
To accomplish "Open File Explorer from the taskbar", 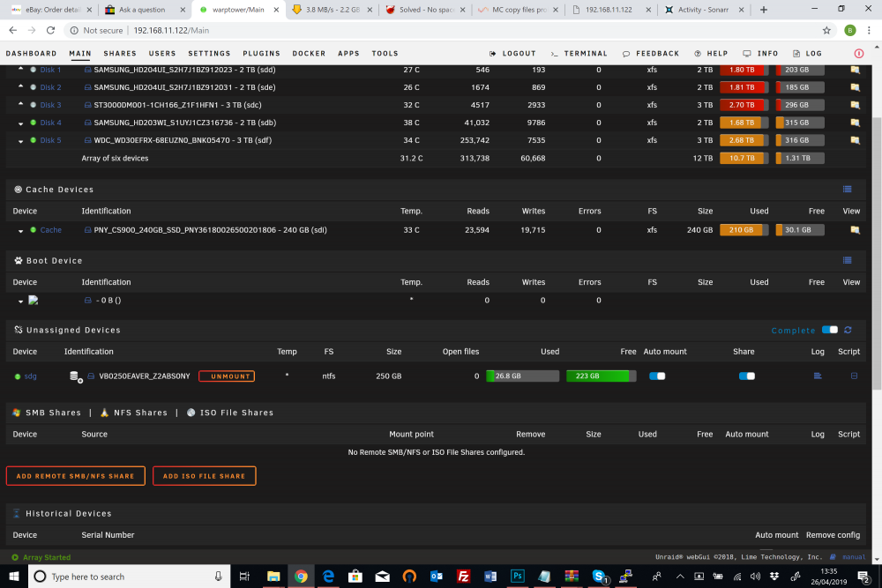I will 273,577.
